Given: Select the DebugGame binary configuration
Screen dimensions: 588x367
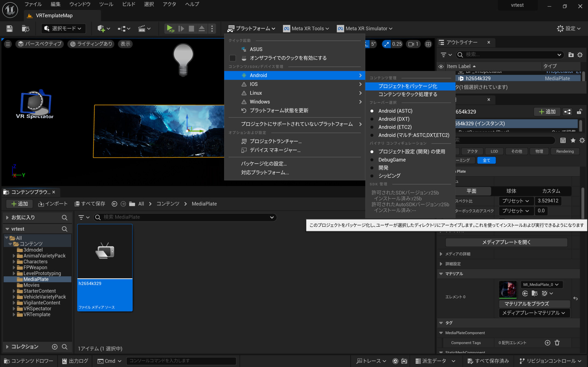Looking at the screenshot, I should 392,160.
